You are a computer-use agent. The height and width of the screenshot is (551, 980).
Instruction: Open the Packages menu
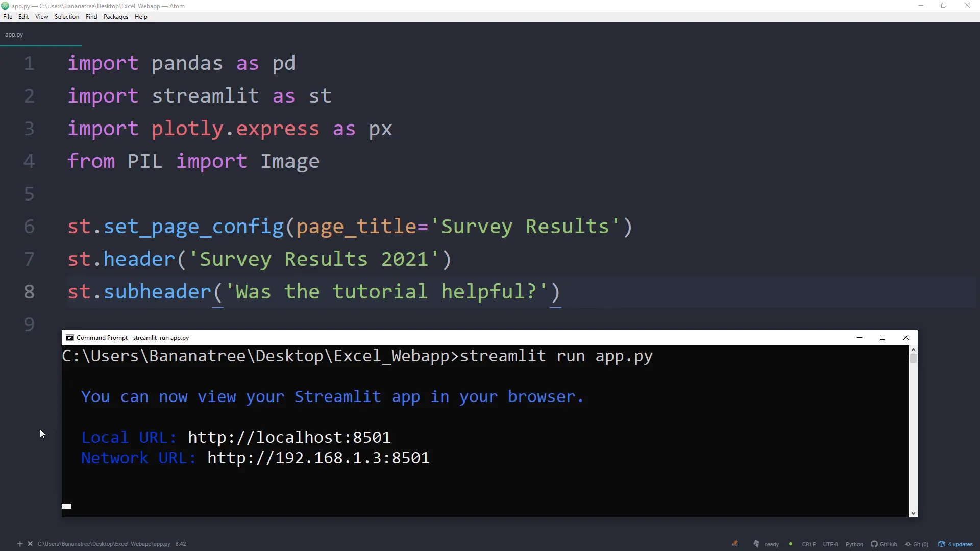click(116, 17)
